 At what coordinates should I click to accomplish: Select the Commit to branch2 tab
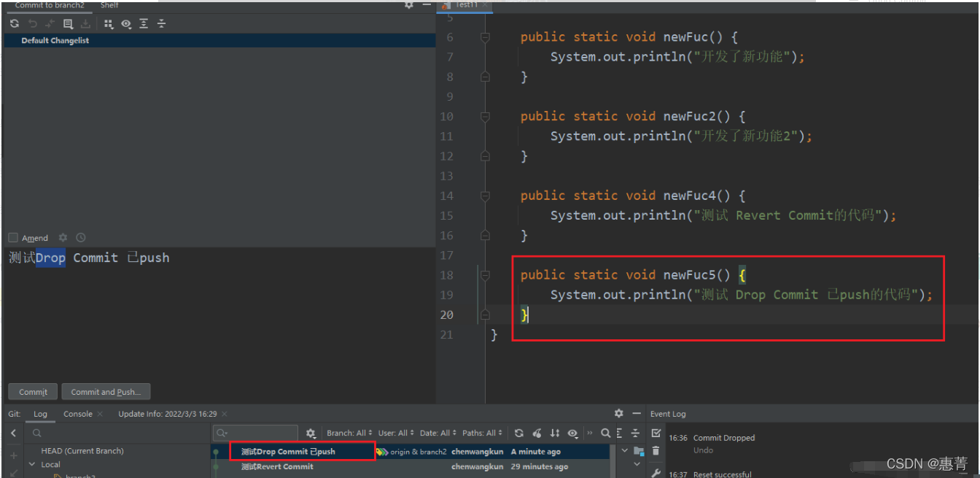(x=50, y=5)
